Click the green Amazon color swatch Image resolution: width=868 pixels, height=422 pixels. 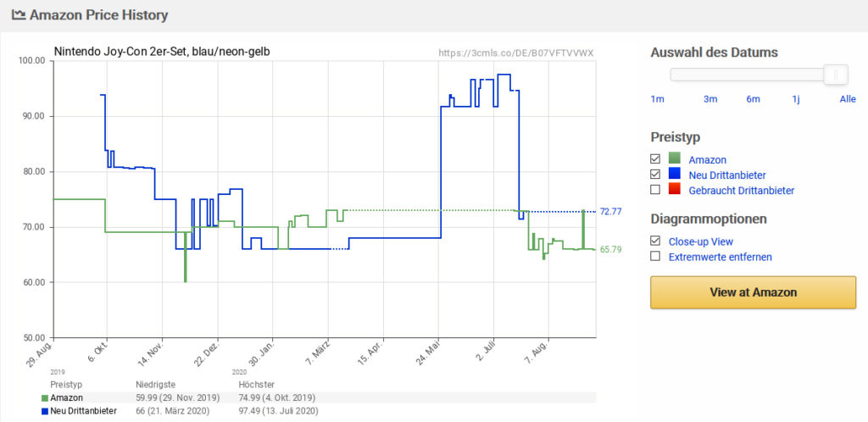tap(674, 159)
